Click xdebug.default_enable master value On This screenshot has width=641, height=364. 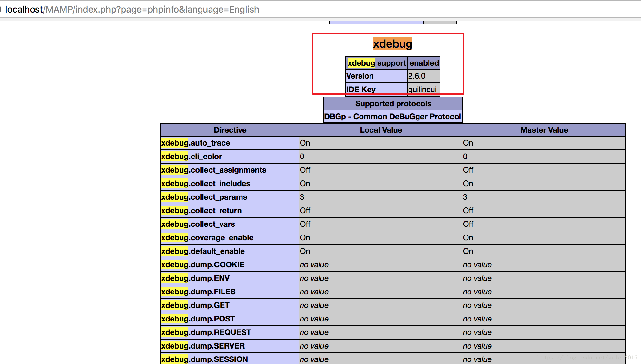coord(468,251)
